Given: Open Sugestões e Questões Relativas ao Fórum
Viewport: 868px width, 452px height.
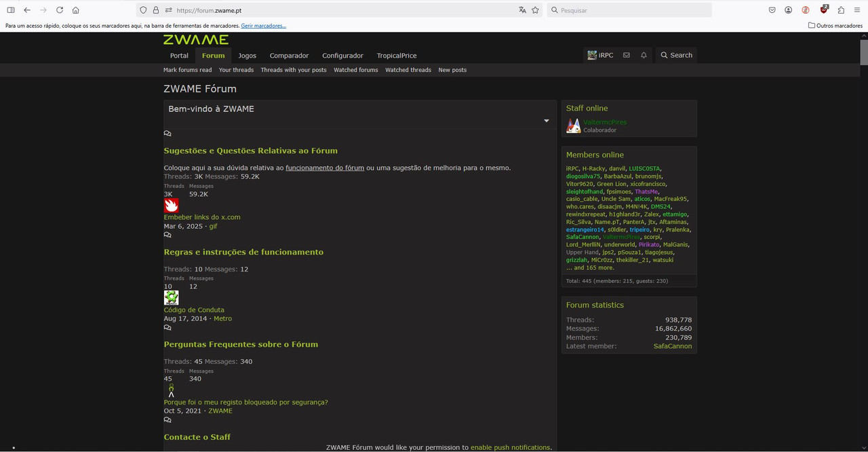Looking at the screenshot, I should point(250,151).
